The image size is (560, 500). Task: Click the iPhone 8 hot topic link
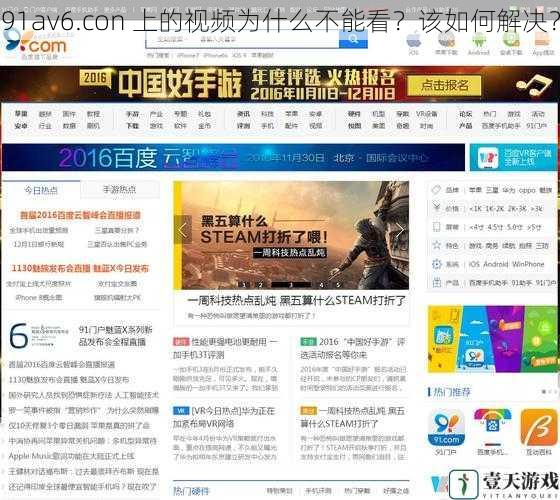[x=39, y=298]
